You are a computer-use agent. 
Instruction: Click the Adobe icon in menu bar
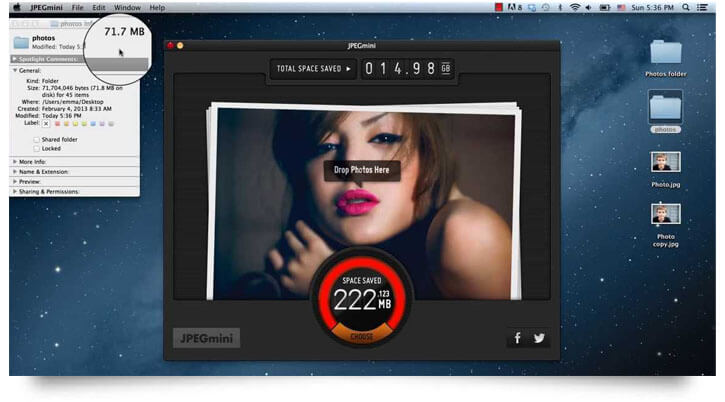click(514, 7)
